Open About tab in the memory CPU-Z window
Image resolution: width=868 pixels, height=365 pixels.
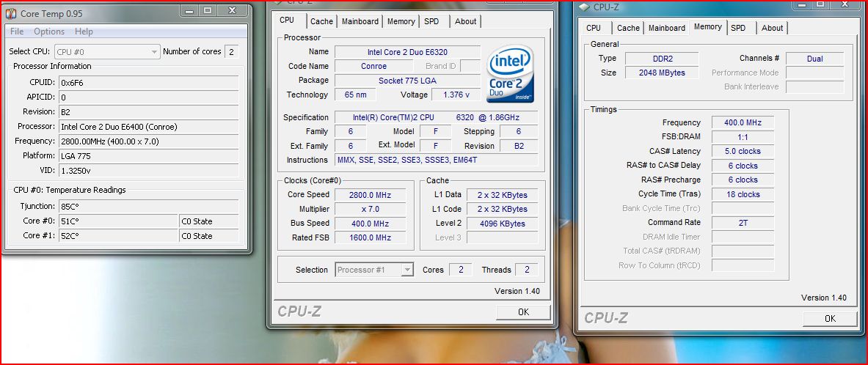click(x=772, y=28)
